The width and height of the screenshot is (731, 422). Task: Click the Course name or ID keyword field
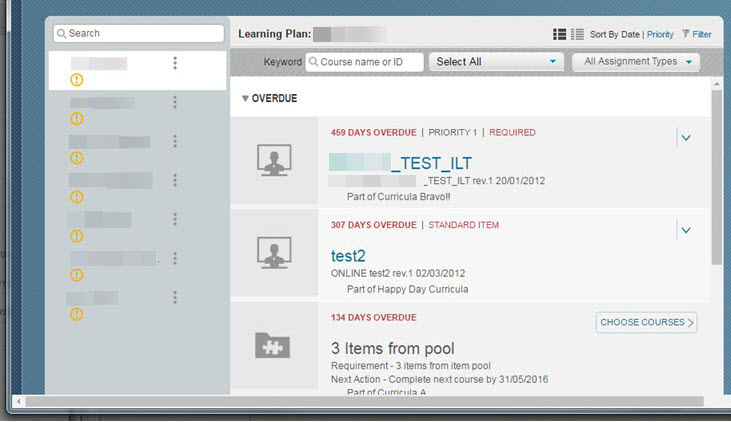365,62
